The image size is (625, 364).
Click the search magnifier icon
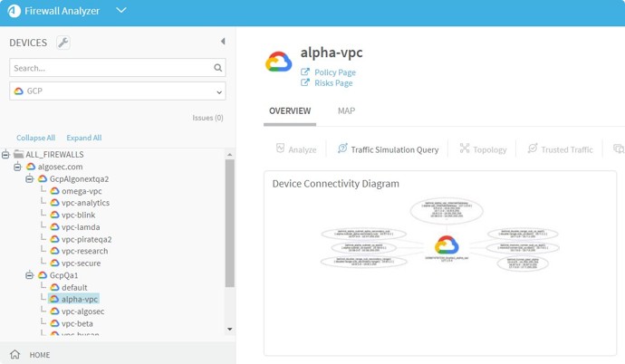click(217, 68)
